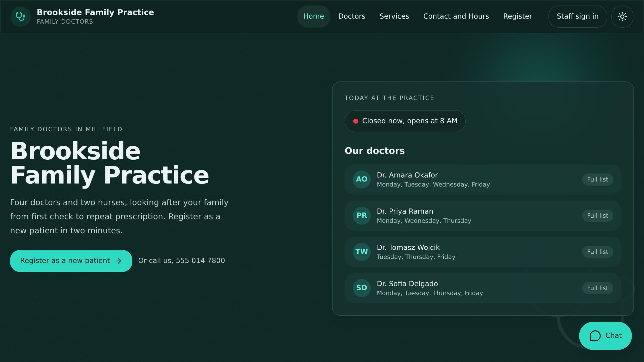Click the Closed now, opens at 8 AM pill
Screen dimensions: 644x362
405,121
